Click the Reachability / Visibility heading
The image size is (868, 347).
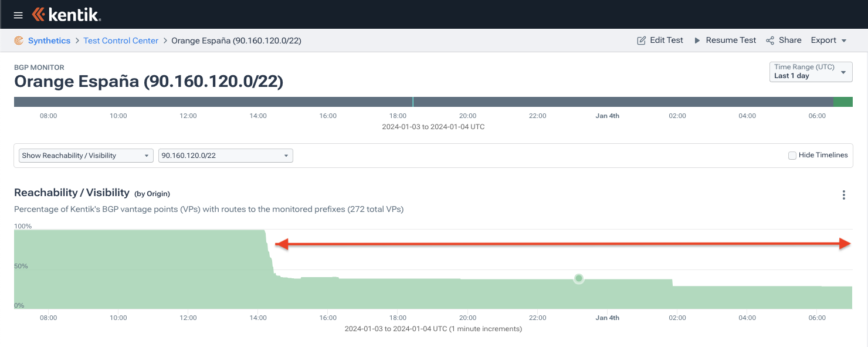pos(72,193)
